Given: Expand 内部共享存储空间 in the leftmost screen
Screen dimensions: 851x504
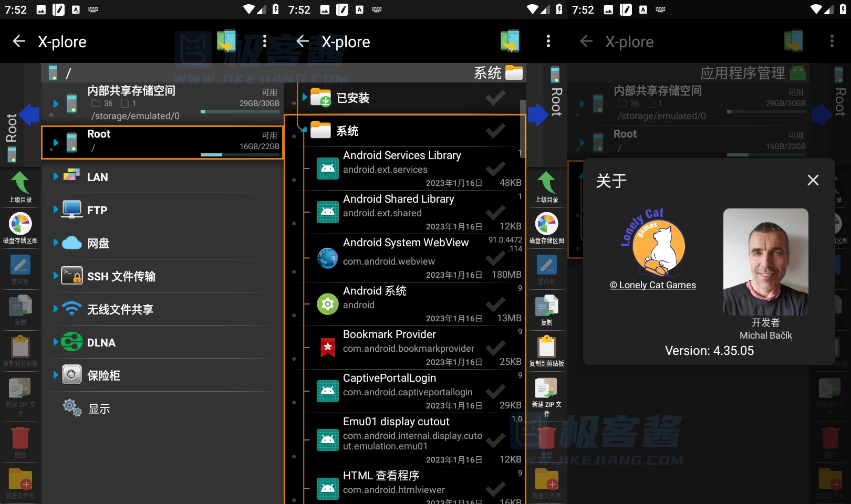Looking at the screenshot, I should 56,103.
